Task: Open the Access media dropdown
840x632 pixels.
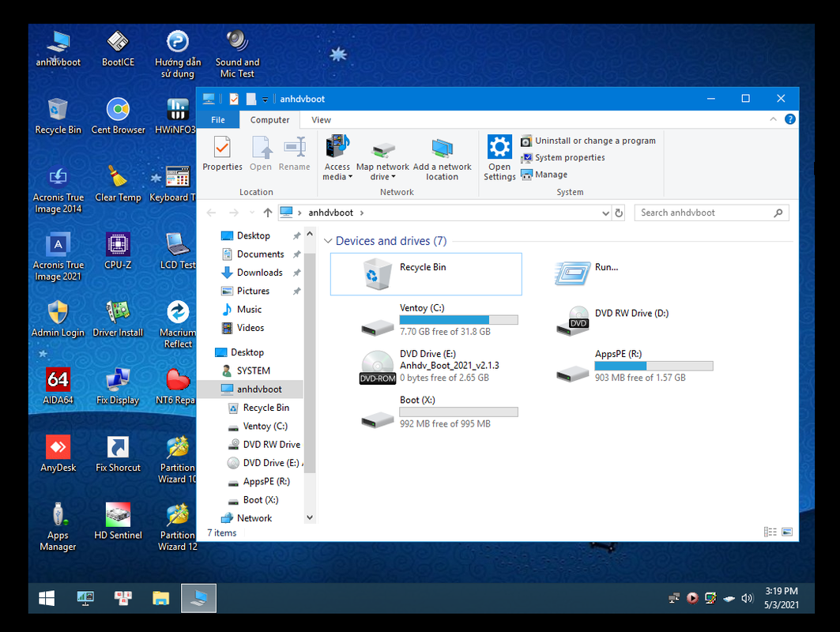Action: coord(337,159)
